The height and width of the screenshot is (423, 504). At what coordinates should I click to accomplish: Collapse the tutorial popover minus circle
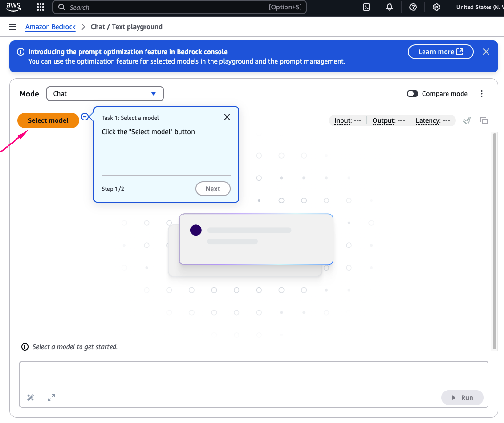tap(85, 117)
